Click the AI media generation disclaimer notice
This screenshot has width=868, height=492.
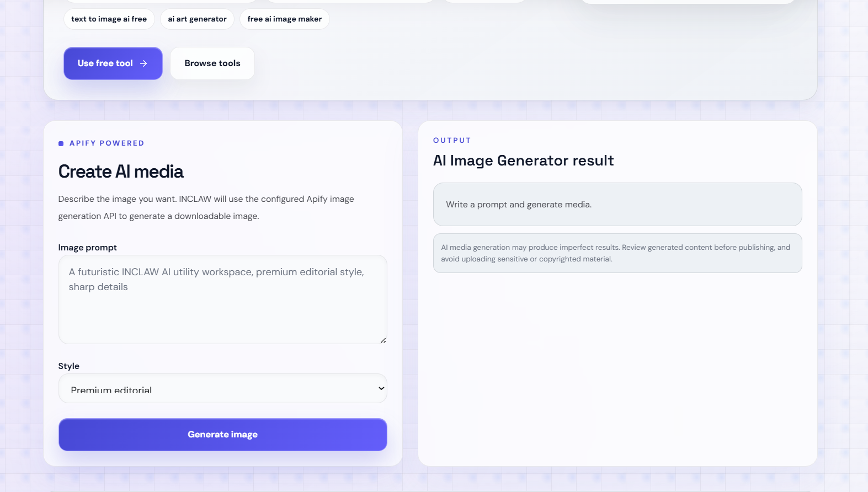(617, 253)
